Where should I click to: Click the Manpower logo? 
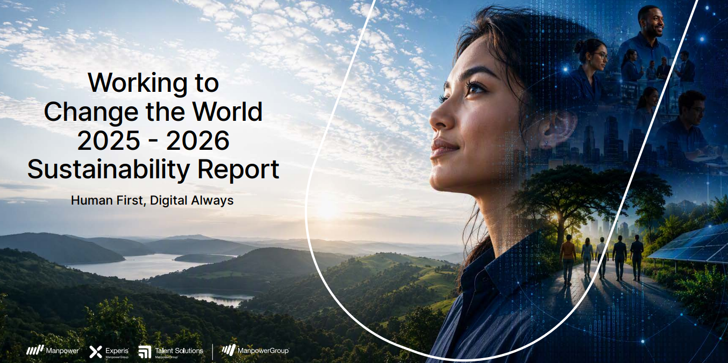(52, 350)
